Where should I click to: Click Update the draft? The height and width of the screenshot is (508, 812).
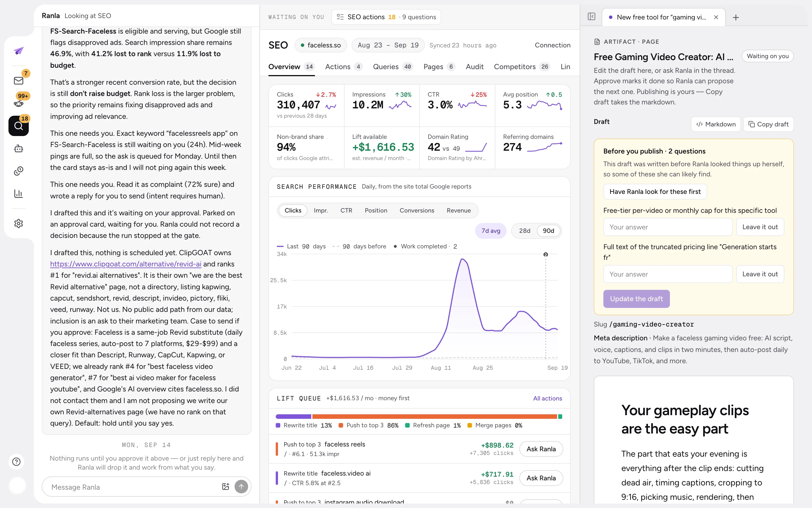pyautogui.click(x=637, y=299)
